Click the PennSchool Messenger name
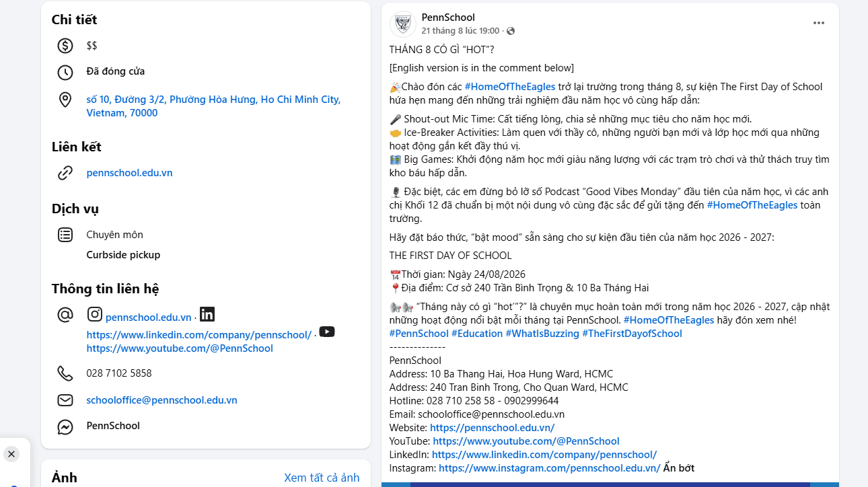Viewport: 868px width, 487px height. (113, 426)
